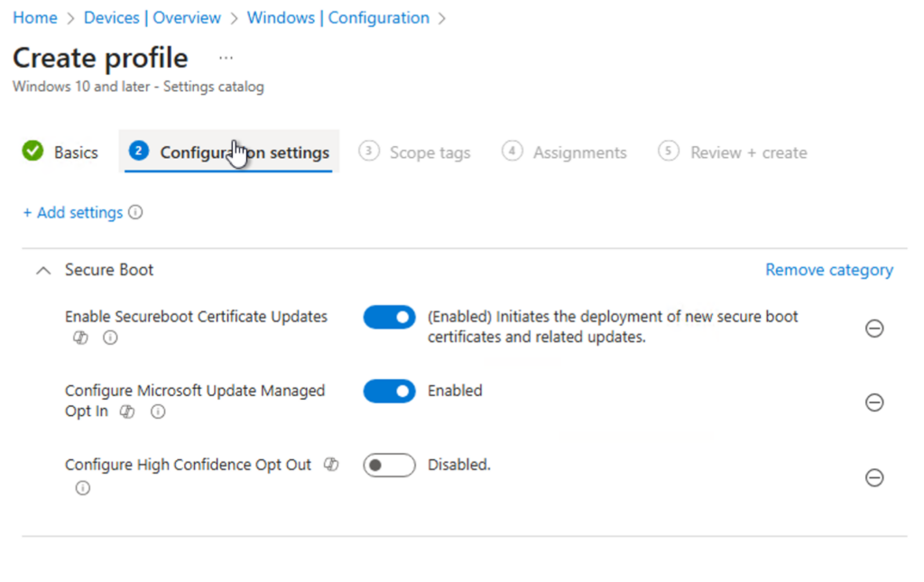Enable the High Confidence Opt Out toggle
The image size is (924, 582).
click(389, 466)
